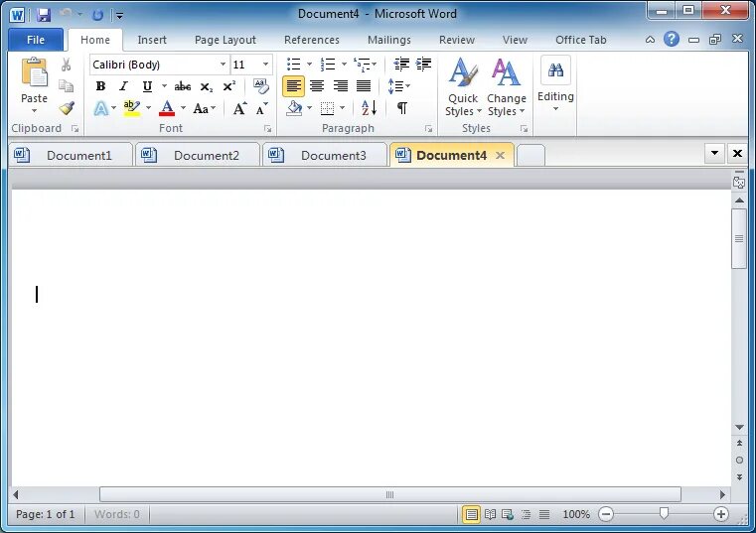Click the Sort A-Z icon

[369, 108]
